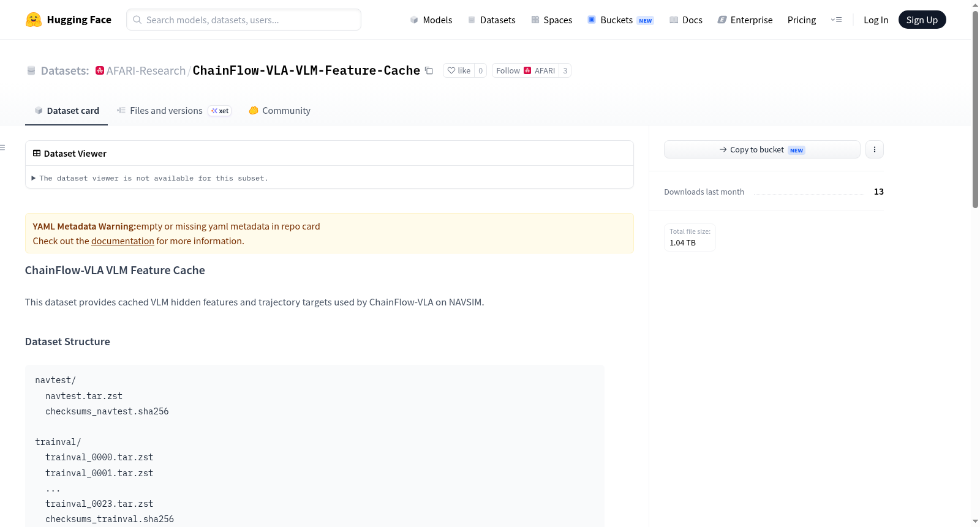This screenshot has width=980, height=527.
Task: Click the scrollbar down arrow
Action: pyautogui.click(x=975, y=521)
